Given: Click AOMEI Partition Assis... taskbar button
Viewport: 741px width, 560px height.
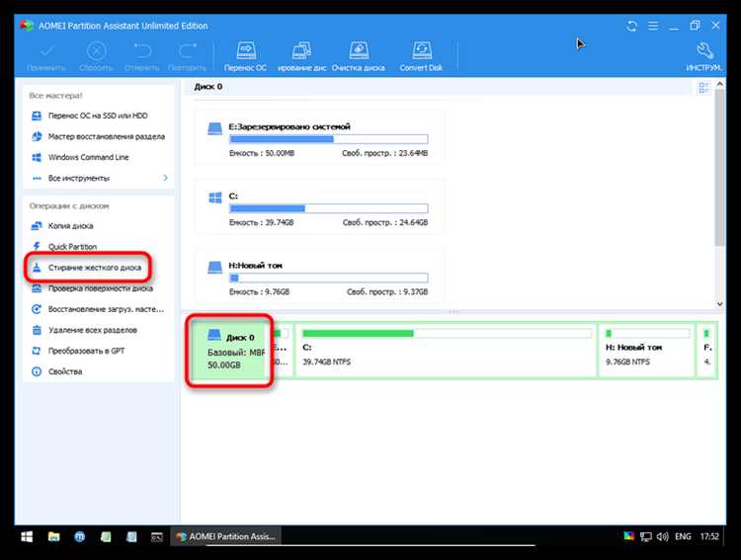Looking at the screenshot, I should coord(225,536).
